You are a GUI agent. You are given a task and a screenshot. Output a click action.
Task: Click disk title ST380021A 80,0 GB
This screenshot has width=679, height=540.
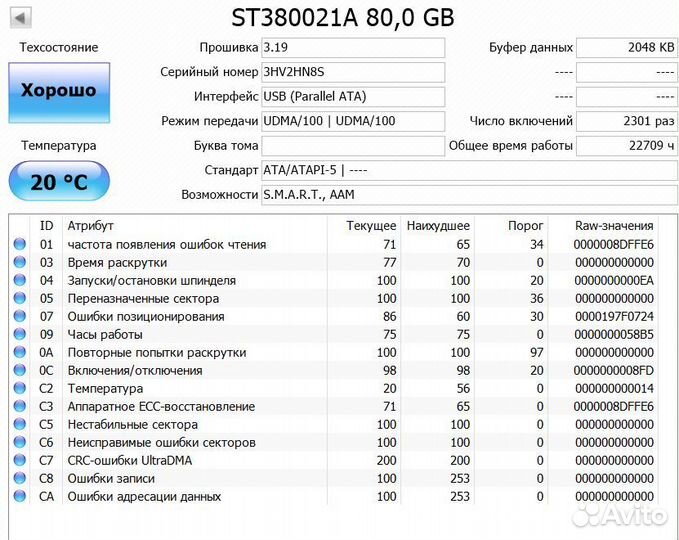(343, 18)
